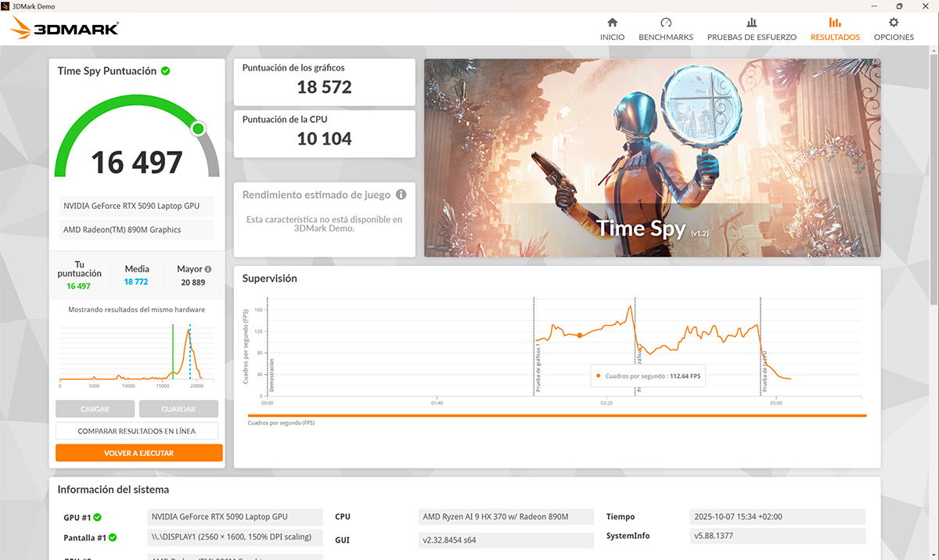Click the Inicio home icon
This screenshot has width=939, height=560.
(x=612, y=23)
